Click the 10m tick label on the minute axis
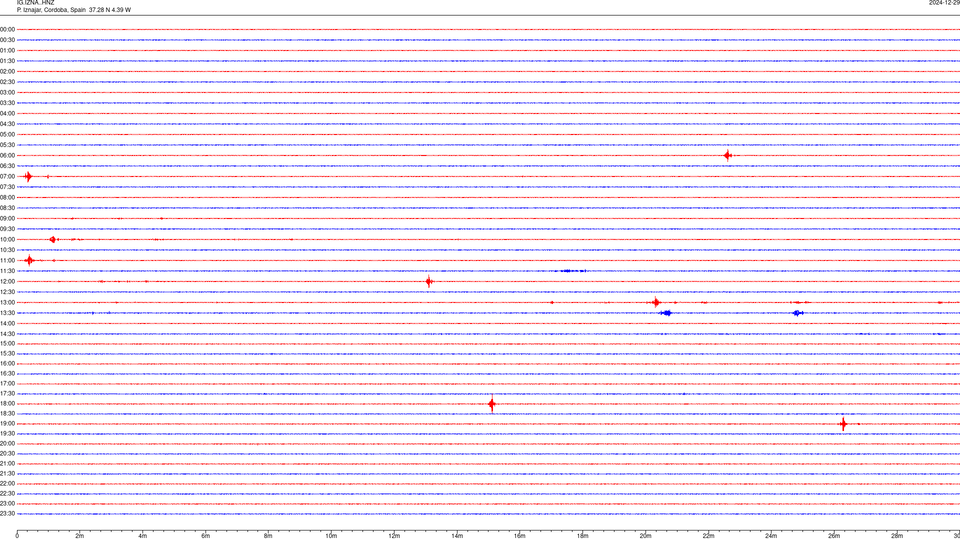The image size is (960, 540). pos(331,536)
